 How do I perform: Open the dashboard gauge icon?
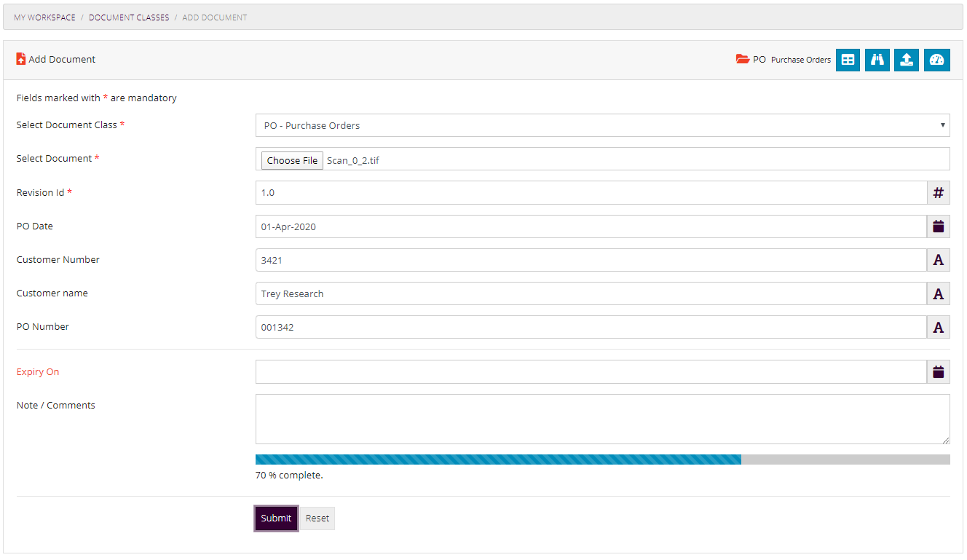click(937, 60)
